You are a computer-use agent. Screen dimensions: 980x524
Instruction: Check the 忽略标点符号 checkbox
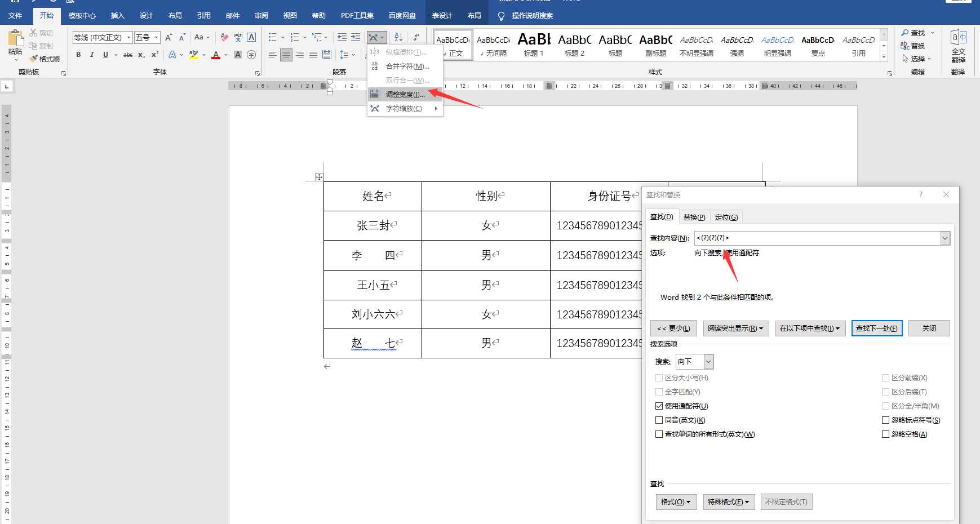tap(885, 420)
